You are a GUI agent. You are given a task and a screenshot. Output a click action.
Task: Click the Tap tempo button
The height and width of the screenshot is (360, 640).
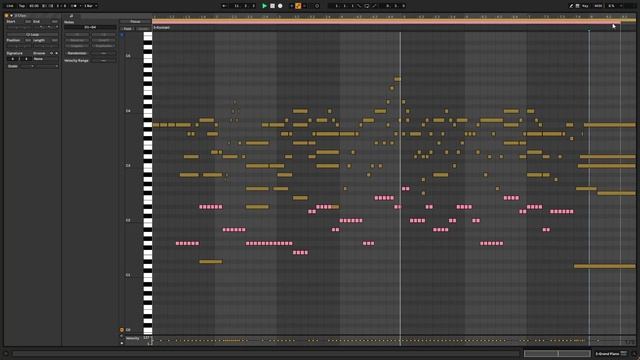tap(22, 6)
